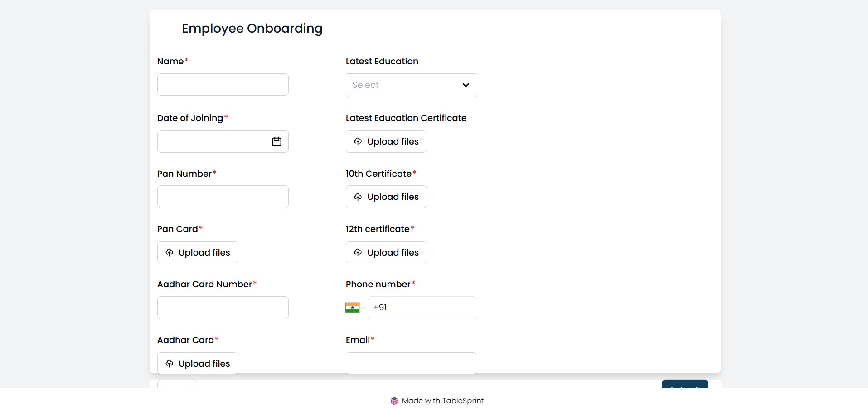The height and width of the screenshot is (411, 868).
Task: Upload files for Pan Card
Action: 198,252
